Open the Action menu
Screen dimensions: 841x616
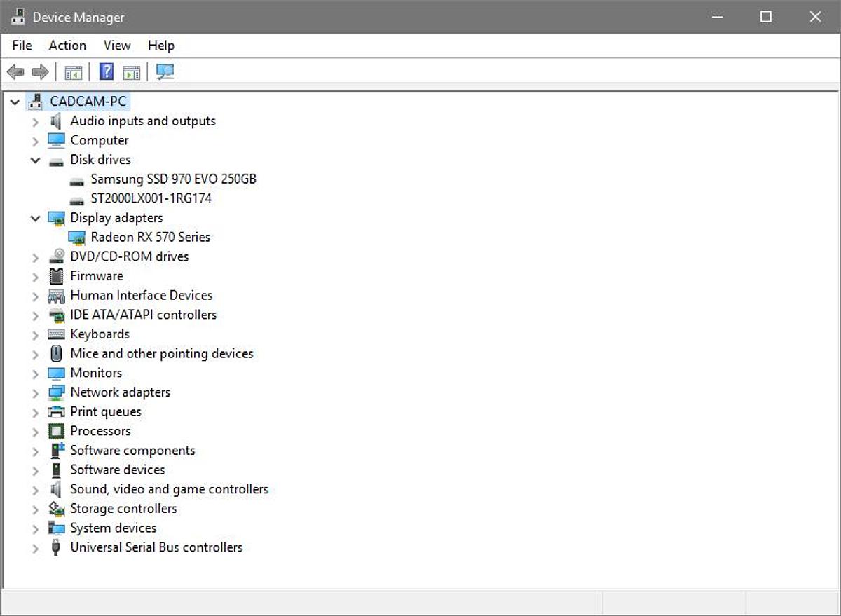pos(67,46)
